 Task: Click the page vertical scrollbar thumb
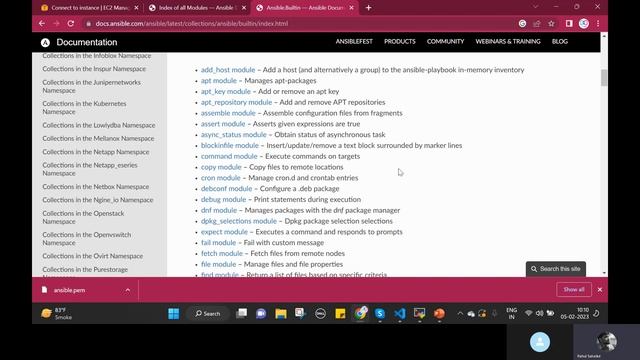click(604, 78)
